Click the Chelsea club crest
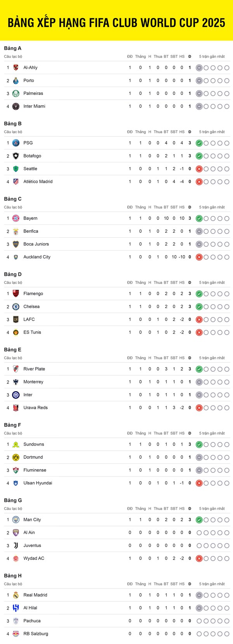 point(16,306)
